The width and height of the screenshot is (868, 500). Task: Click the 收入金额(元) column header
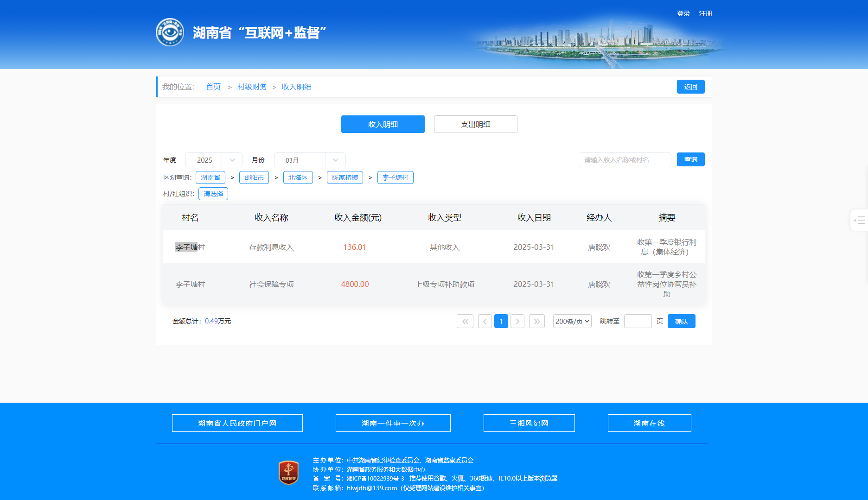tap(358, 217)
